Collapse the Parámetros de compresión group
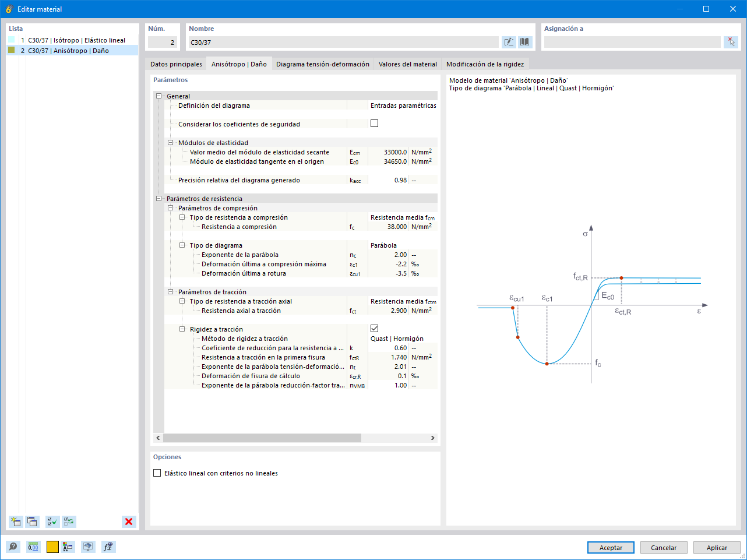747x560 pixels. [170, 208]
